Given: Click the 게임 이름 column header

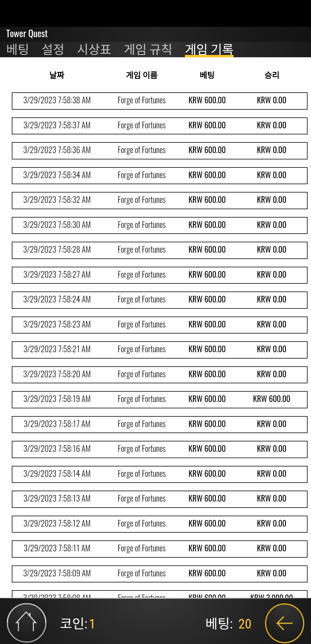Looking at the screenshot, I should [142, 75].
